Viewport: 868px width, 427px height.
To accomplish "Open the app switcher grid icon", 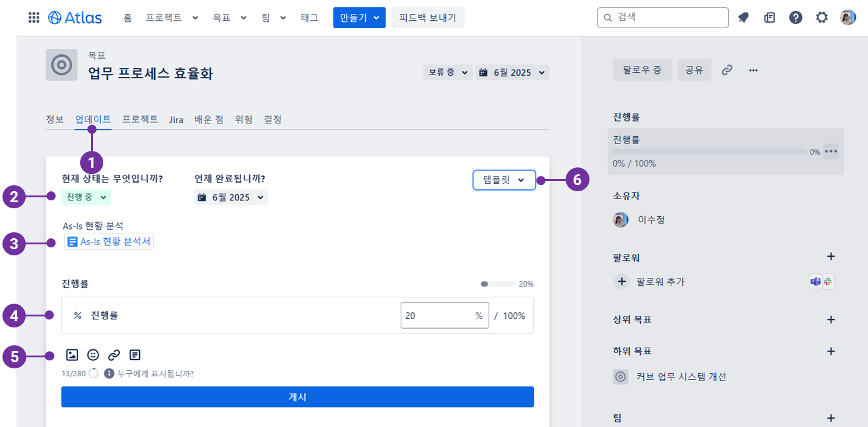I will [x=34, y=18].
